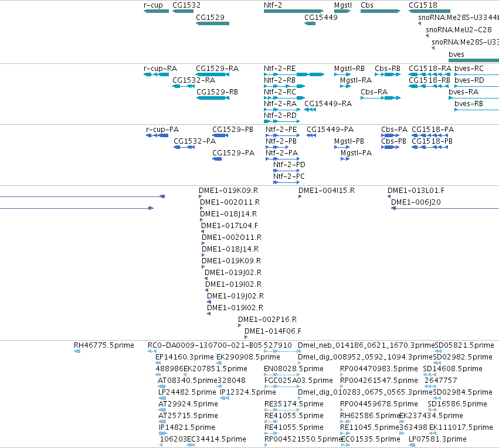Image resolution: width=499 pixels, height=448 pixels.
Task: Select the Ntf-2 gene label
Action: tap(273, 5)
